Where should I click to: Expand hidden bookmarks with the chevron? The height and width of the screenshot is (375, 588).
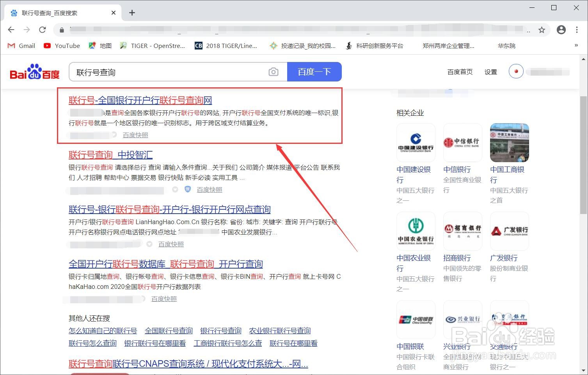577,46
